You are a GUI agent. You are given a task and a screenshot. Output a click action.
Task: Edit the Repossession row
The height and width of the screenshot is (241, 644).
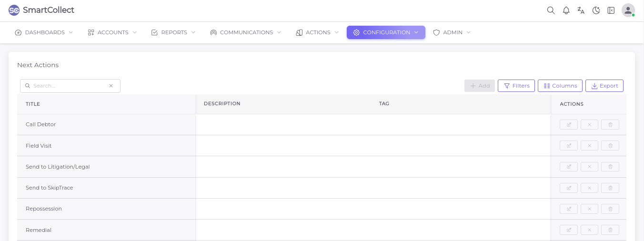point(569,209)
